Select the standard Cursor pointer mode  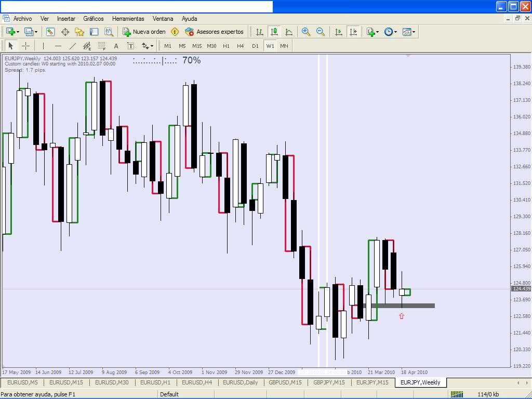pyautogui.click(x=10, y=46)
